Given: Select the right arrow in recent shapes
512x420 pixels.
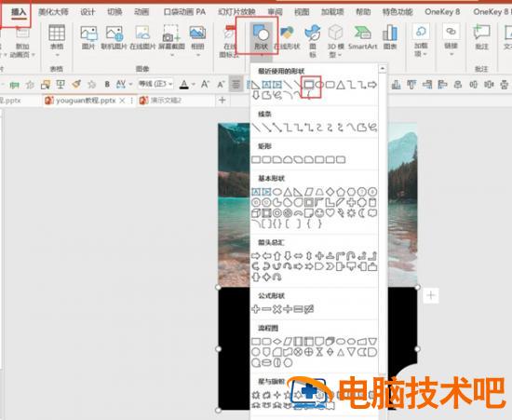Looking at the screenshot, I should pyautogui.click(x=372, y=85).
